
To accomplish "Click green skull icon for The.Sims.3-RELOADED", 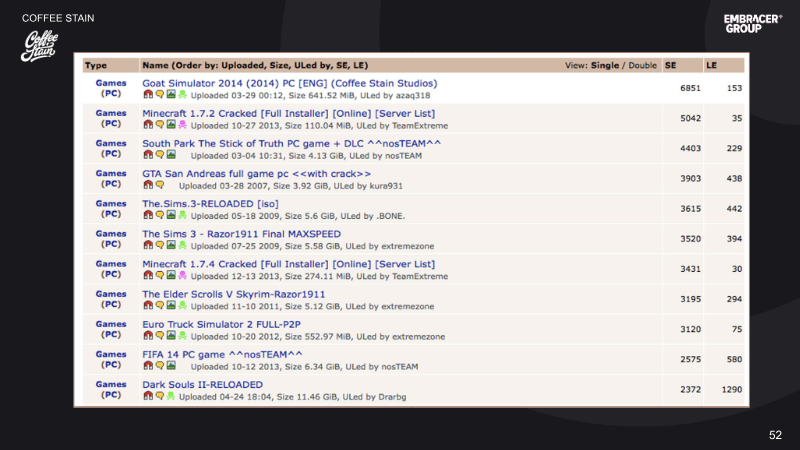I will pos(182,215).
